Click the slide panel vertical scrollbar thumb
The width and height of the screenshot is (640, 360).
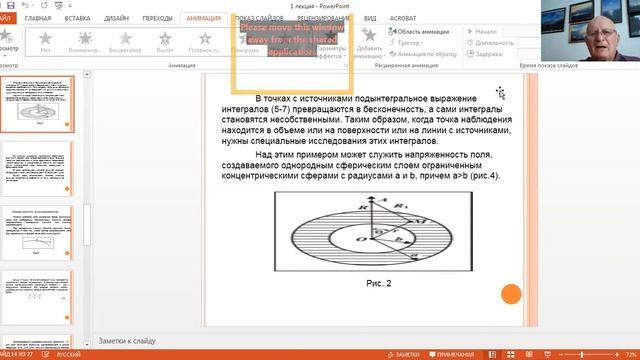(x=87, y=224)
